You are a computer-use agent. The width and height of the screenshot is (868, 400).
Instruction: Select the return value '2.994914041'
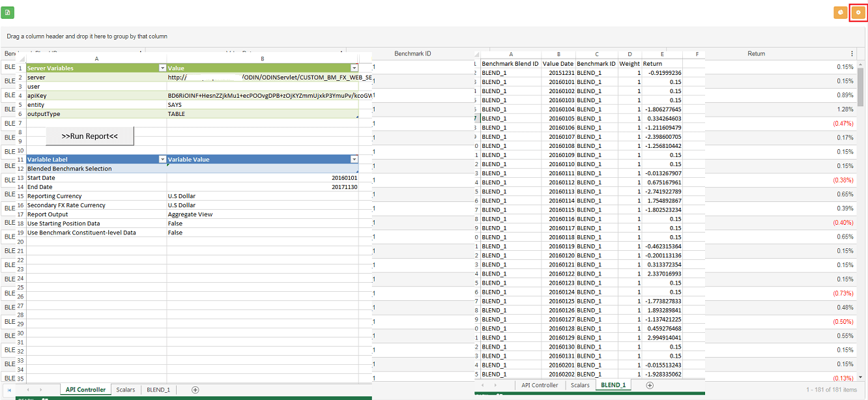pos(662,337)
